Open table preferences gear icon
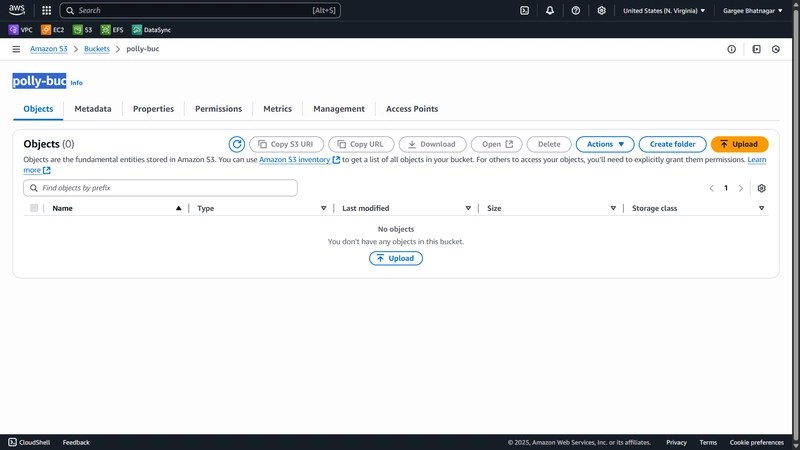This screenshot has width=800, height=450. click(762, 188)
